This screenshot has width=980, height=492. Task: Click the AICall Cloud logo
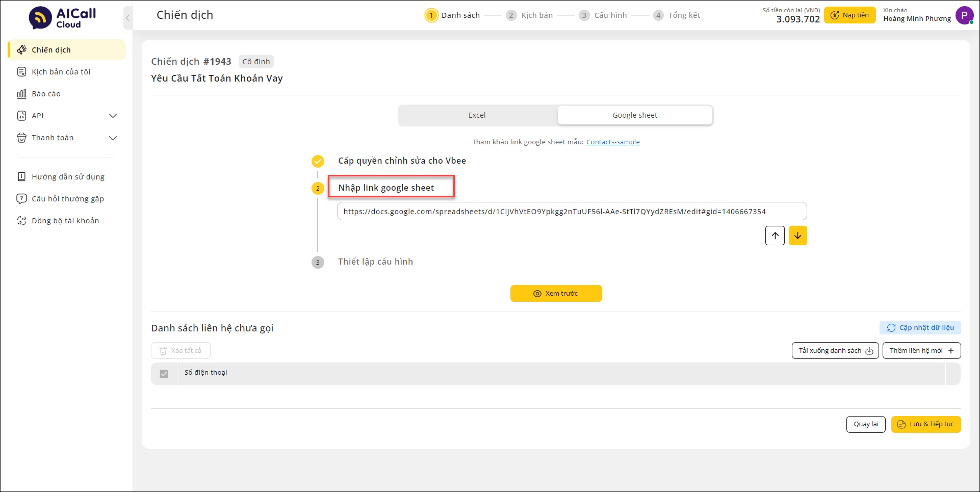tap(62, 18)
